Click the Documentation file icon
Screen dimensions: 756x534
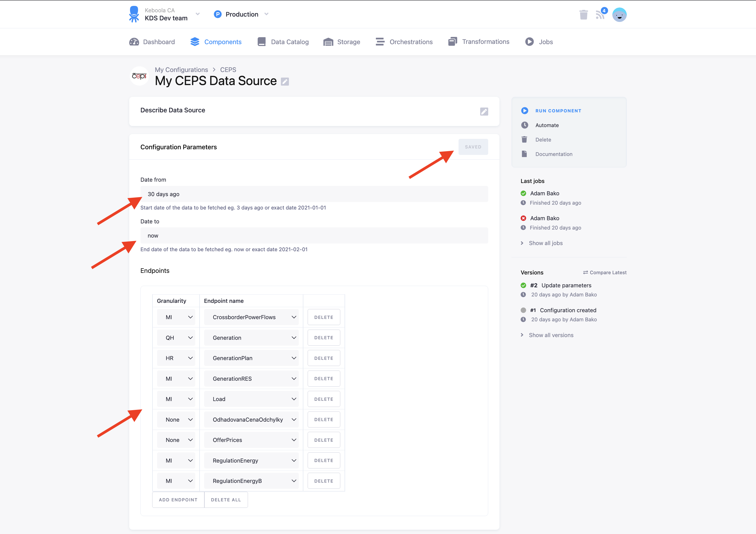click(525, 154)
